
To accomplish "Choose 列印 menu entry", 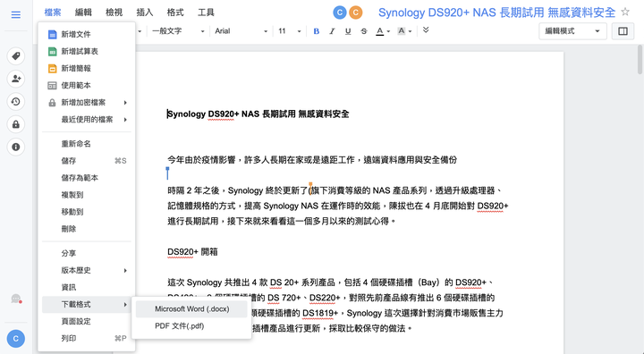I will click(x=87, y=339).
